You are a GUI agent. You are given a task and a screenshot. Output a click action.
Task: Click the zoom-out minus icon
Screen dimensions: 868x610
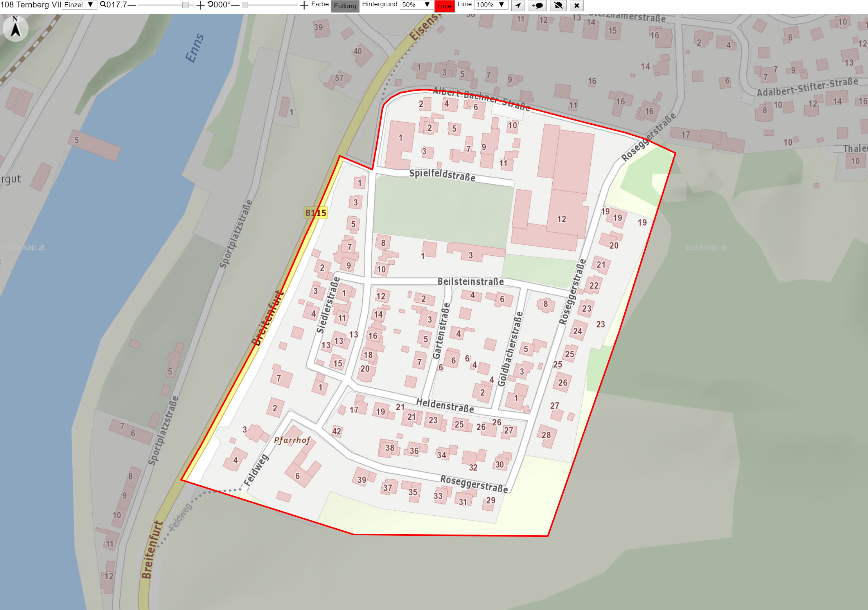132,5
